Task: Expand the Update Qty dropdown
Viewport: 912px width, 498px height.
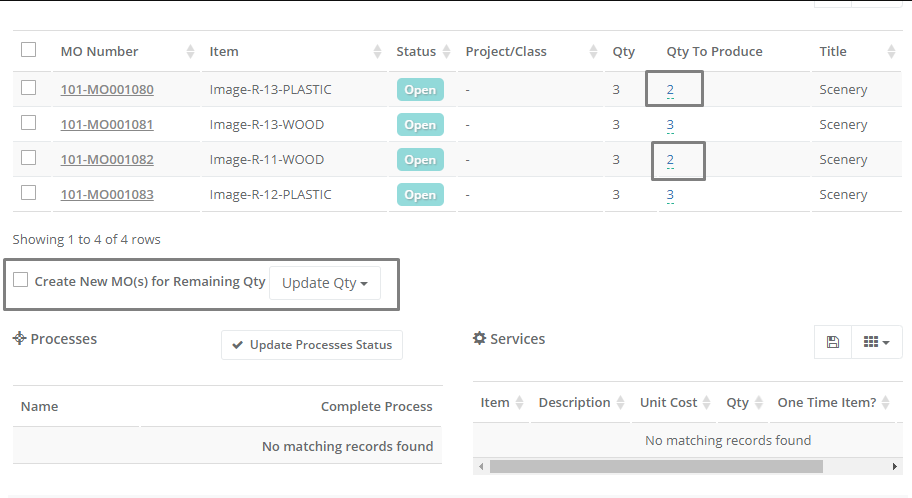Action: pos(325,283)
